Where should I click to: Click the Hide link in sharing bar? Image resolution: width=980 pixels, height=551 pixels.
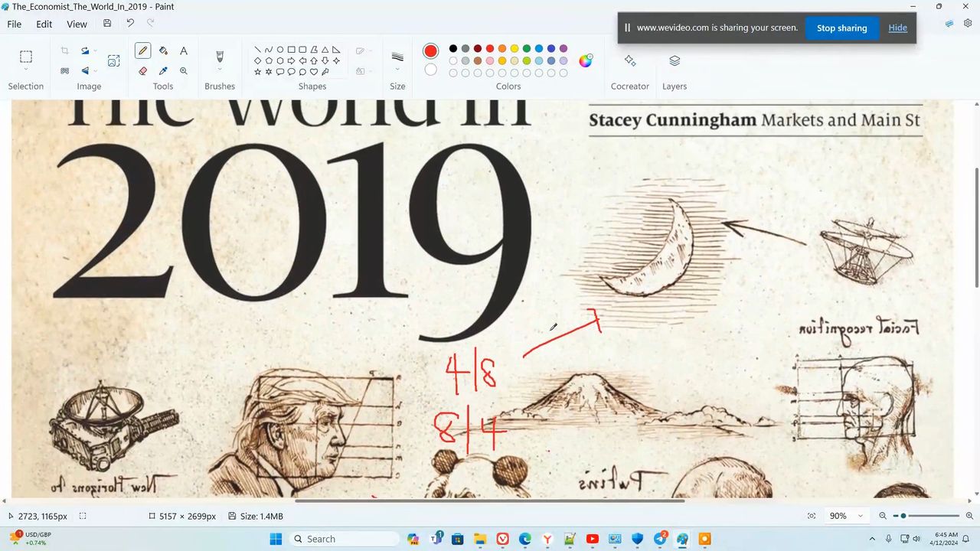tap(897, 28)
